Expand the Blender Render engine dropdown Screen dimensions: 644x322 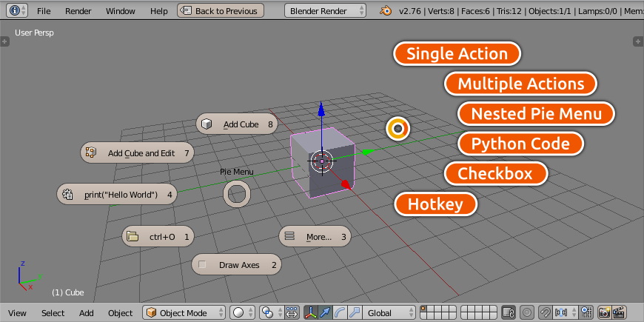(325, 11)
